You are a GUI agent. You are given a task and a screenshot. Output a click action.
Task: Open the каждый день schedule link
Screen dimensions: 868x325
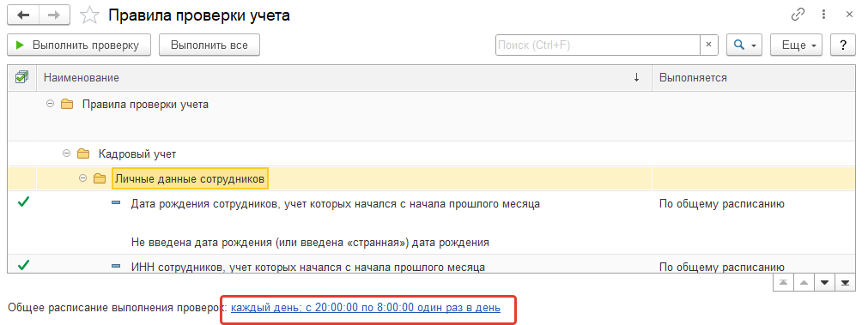click(366, 307)
